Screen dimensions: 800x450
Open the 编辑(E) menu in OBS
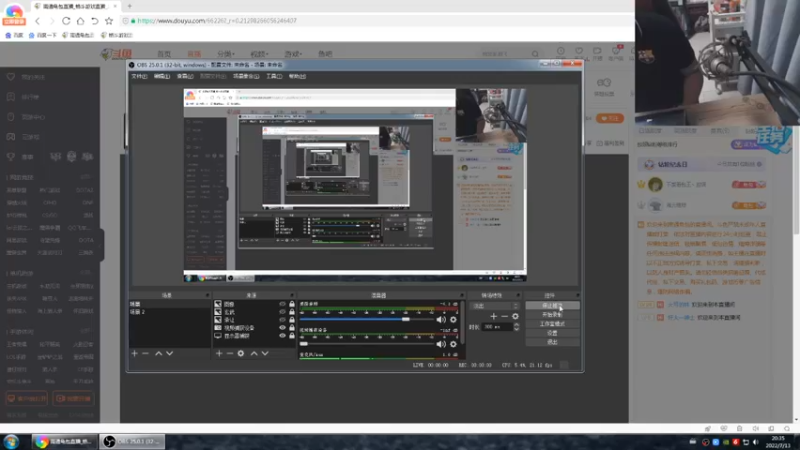pyautogui.click(x=162, y=76)
